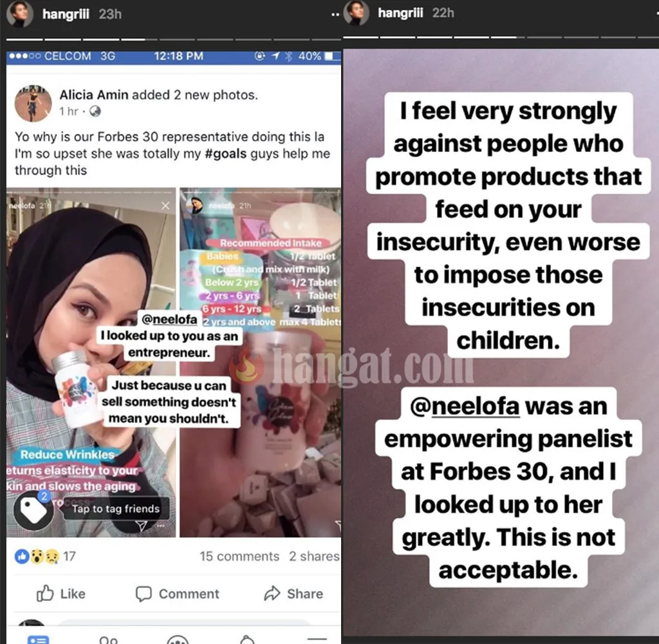
Task: Tap the @neelofa tag on the photo
Action: 169,319
